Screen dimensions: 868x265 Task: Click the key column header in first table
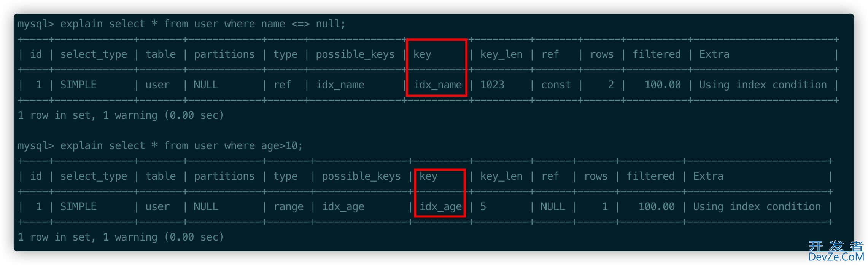422,54
